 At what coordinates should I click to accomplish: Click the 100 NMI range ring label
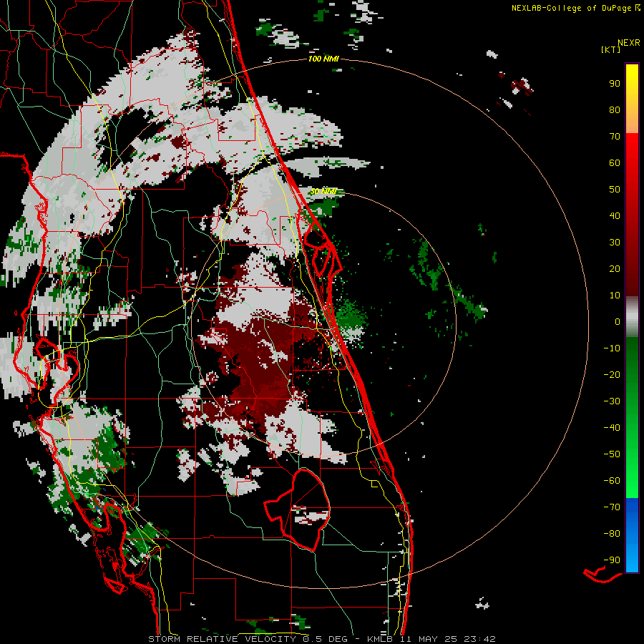pyautogui.click(x=323, y=59)
